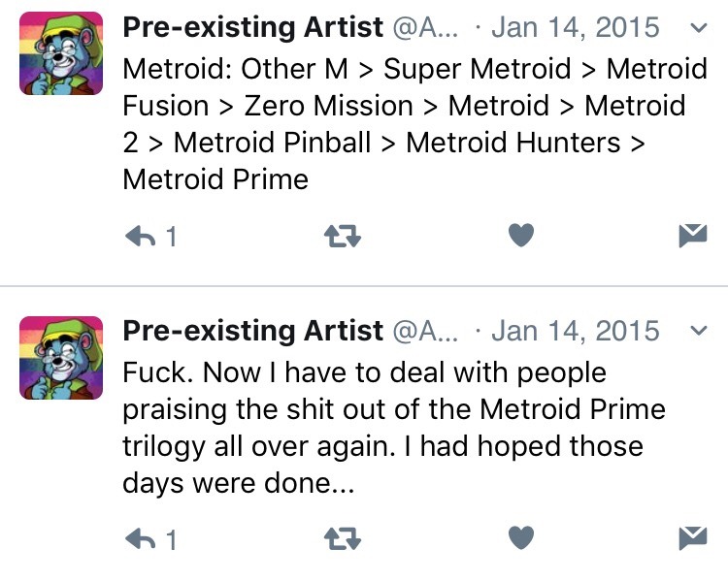Retweet the Metroid Prime trilogy tweet
728x581 pixels.
coord(341,538)
